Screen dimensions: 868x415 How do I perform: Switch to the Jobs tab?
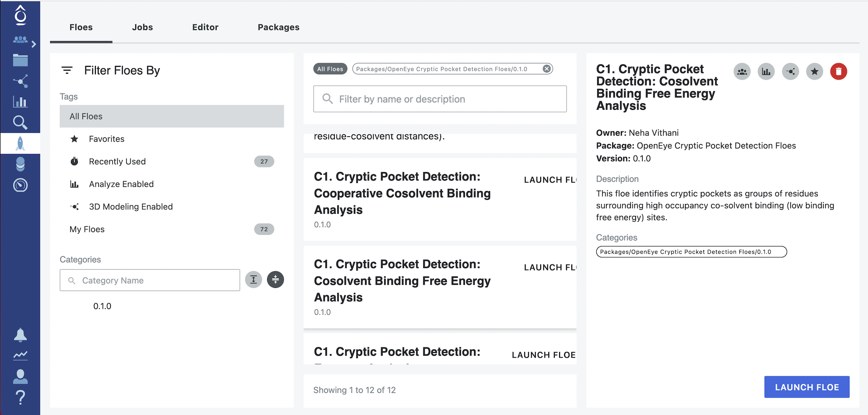pos(142,27)
